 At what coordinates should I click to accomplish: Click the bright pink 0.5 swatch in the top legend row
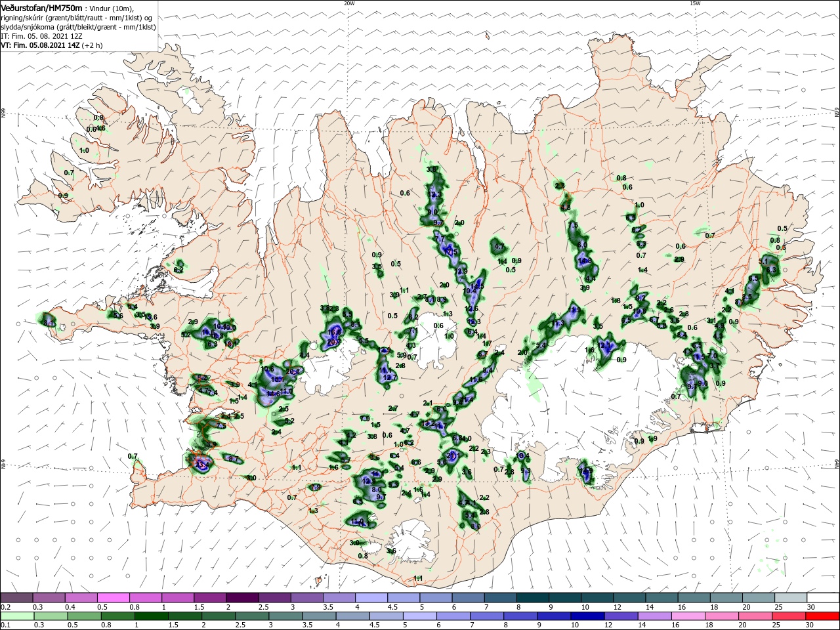point(113,598)
